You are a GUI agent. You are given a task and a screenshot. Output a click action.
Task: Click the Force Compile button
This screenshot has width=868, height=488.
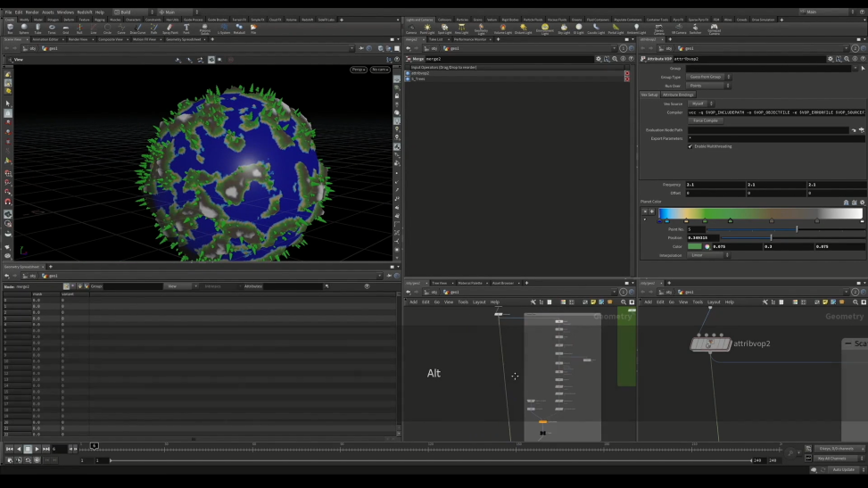click(x=706, y=120)
